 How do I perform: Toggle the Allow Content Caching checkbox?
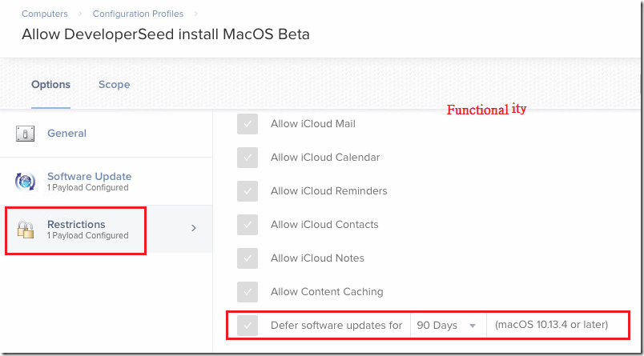point(248,292)
